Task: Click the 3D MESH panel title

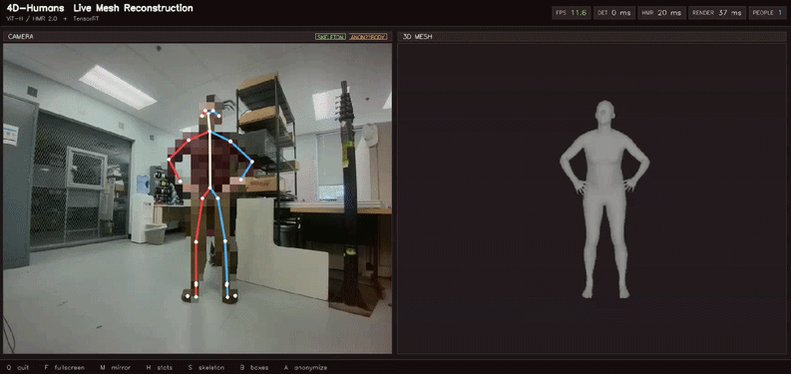Action: tap(417, 37)
